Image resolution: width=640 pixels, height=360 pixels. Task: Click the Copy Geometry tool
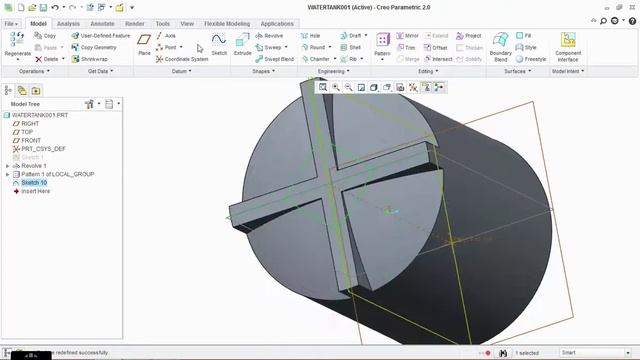94,47
